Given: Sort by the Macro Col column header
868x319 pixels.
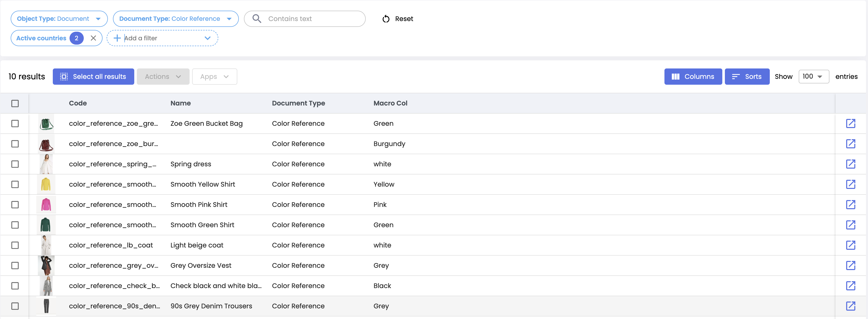Looking at the screenshot, I should tap(390, 103).
